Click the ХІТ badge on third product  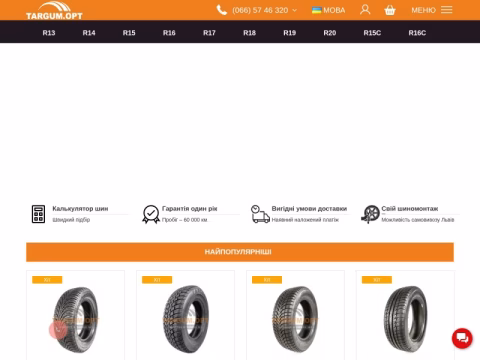click(267, 280)
